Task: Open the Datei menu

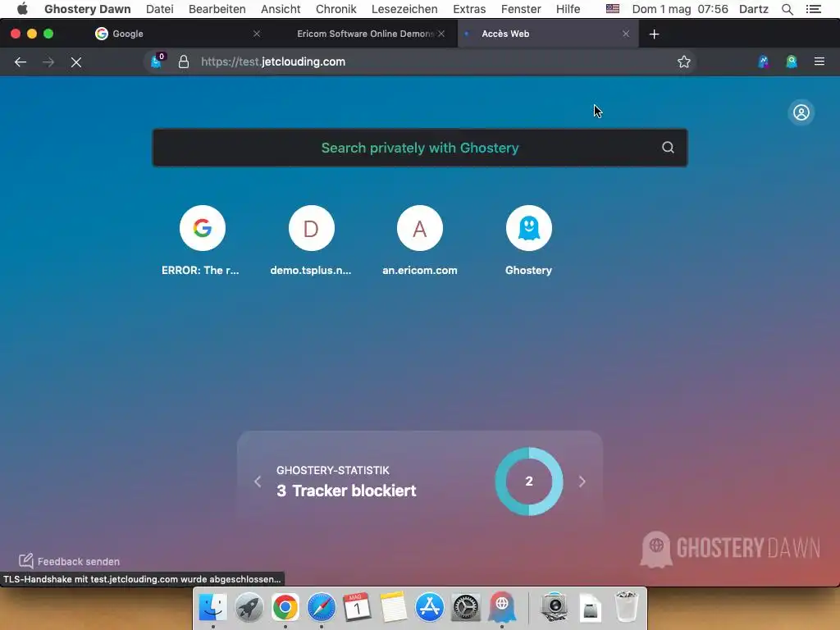Action: 160,9
